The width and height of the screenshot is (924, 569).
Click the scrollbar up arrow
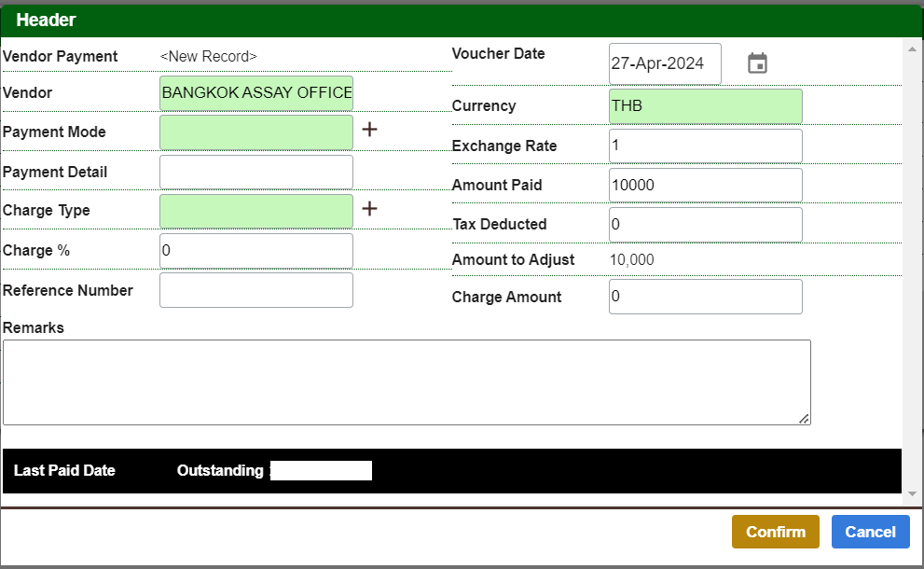(x=912, y=49)
